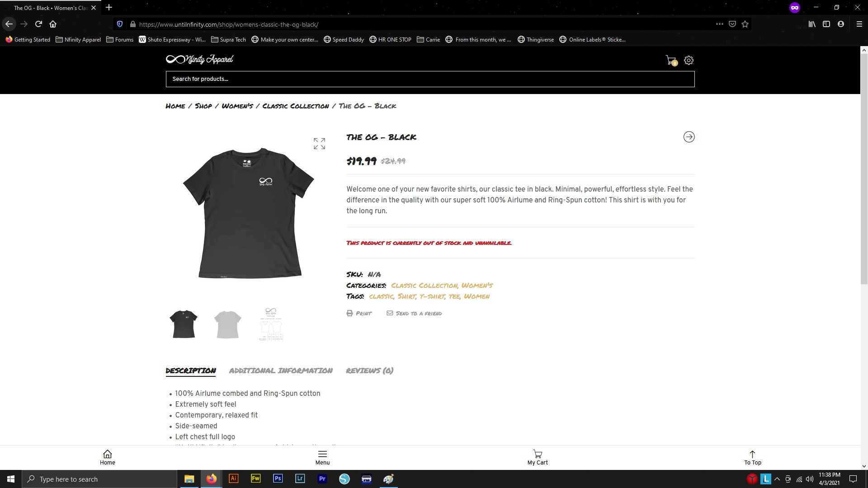Image resolution: width=868 pixels, height=488 pixels.
Task: Open the classic tag link
Action: (381, 296)
